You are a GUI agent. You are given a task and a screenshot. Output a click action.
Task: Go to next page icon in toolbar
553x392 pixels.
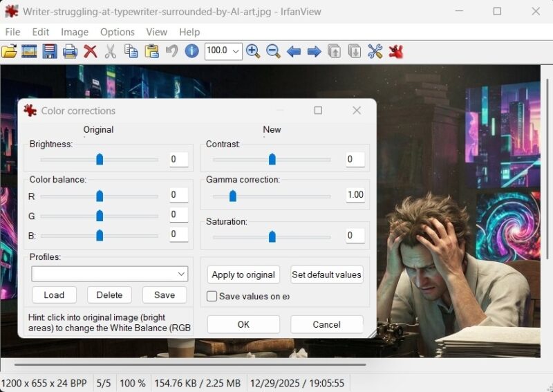point(355,52)
